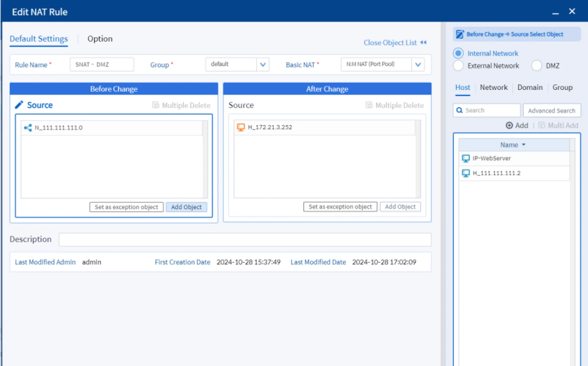Switch to the Network tab in object panel
This screenshot has height=366, width=588.
pyautogui.click(x=494, y=87)
